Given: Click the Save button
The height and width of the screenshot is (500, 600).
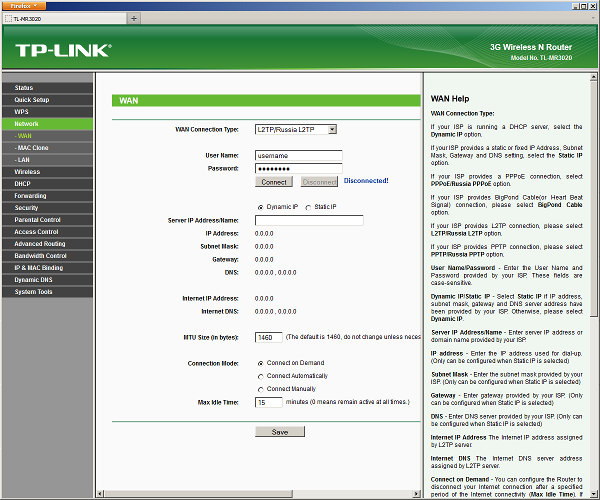Looking at the screenshot, I should click(x=280, y=431).
